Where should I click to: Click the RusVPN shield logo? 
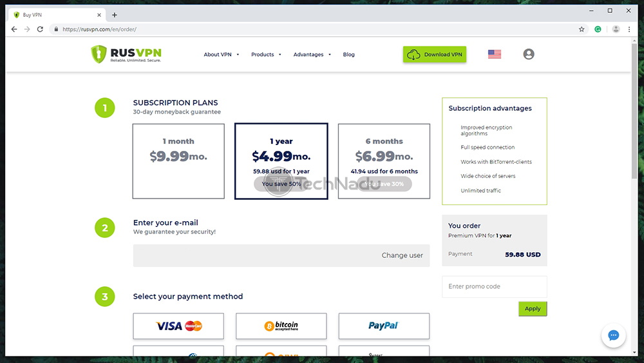99,54
